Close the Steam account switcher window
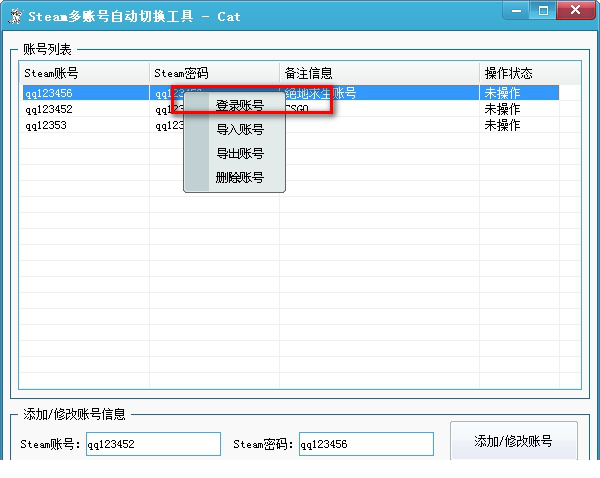 pyautogui.click(x=575, y=10)
